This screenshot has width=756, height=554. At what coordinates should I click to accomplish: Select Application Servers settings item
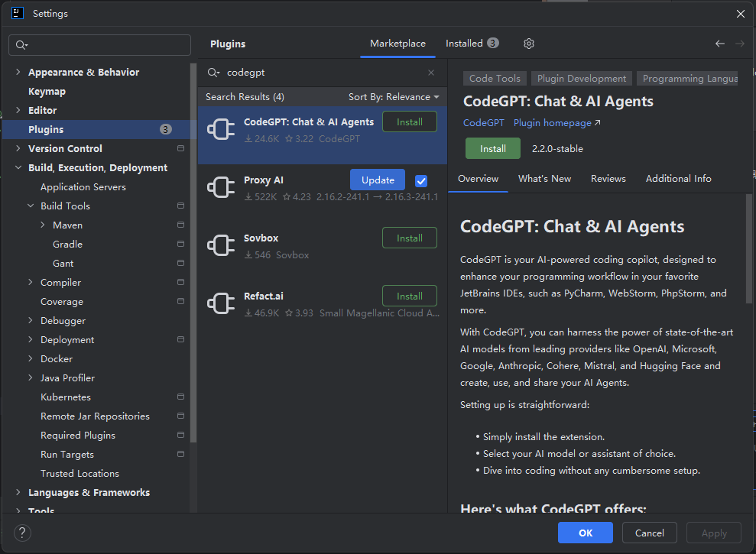[x=83, y=186]
